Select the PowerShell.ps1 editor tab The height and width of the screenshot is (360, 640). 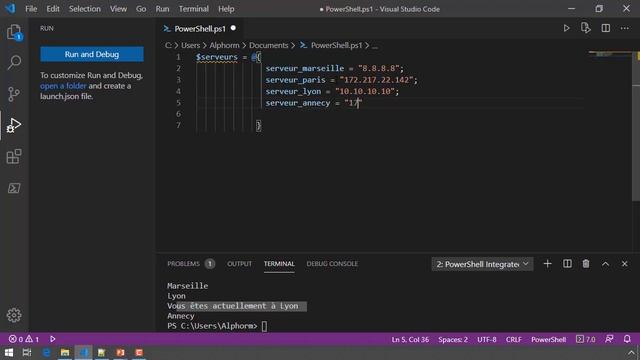coord(200,29)
